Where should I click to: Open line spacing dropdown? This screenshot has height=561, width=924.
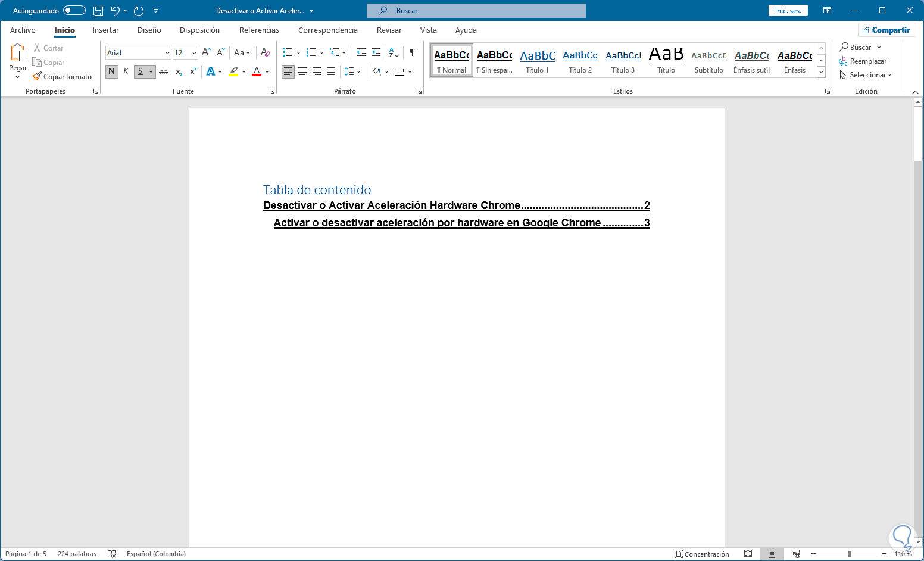point(358,71)
